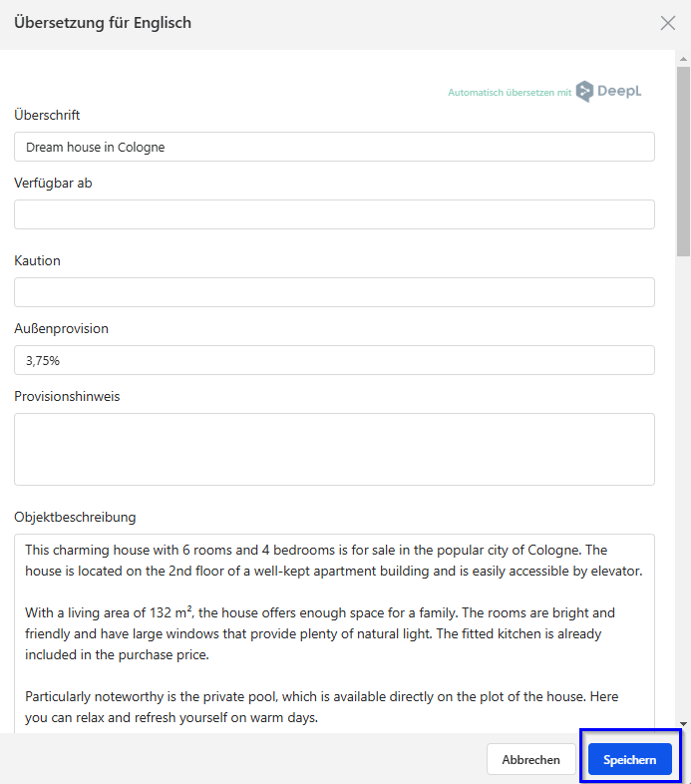Click the Überschrift label
691x784 pixels.
coord(47,115)
